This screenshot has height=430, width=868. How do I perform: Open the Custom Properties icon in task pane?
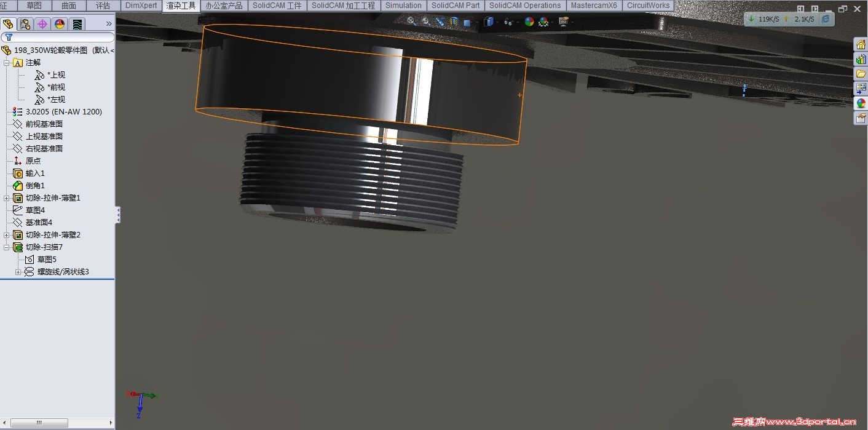pos(861,118)
